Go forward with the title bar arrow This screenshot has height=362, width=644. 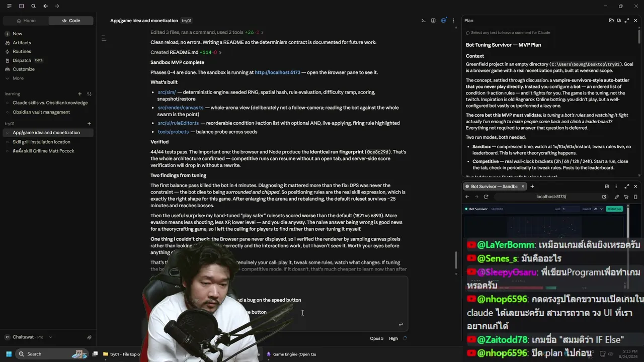point(57,6)
